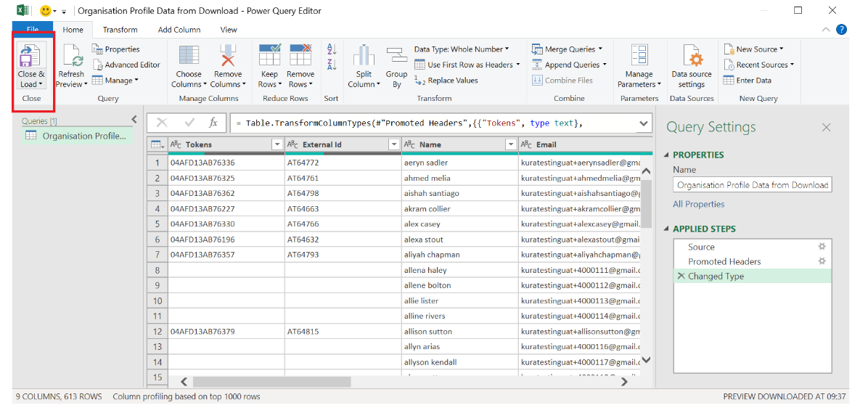This screenshot has width=868, height=413.
Task: Click the vertical scrollbar down arrow
Action: click(645, 359)
